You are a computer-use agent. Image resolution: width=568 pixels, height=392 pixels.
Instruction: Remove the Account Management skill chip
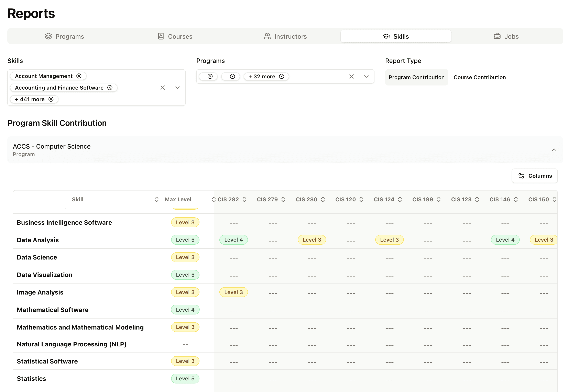pos(79,76)
